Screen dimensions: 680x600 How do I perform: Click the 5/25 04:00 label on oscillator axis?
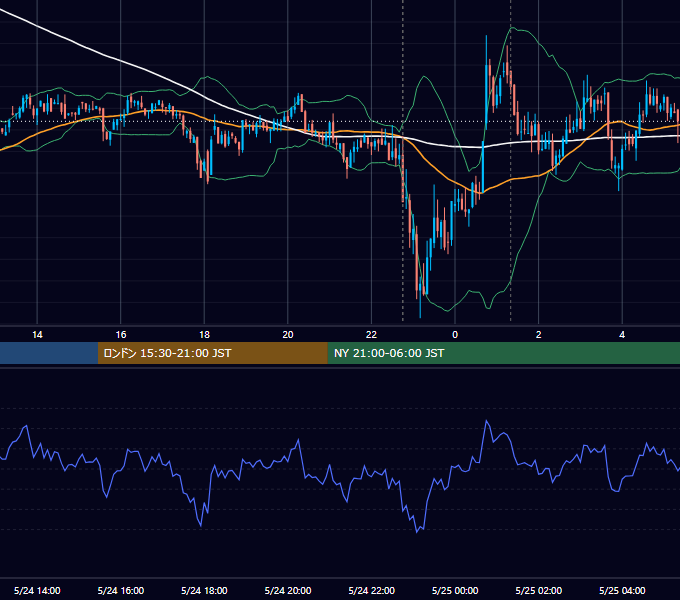point(622,590)
